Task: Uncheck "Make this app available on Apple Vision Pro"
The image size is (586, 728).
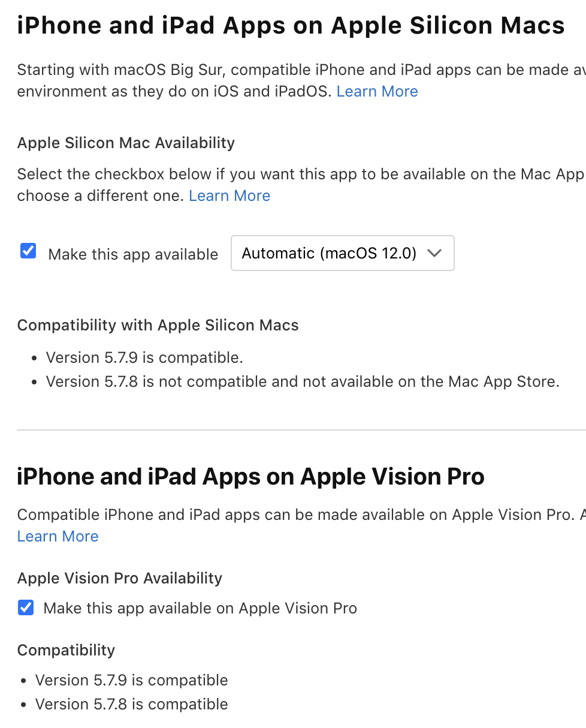Action: [x=26, y=608]
